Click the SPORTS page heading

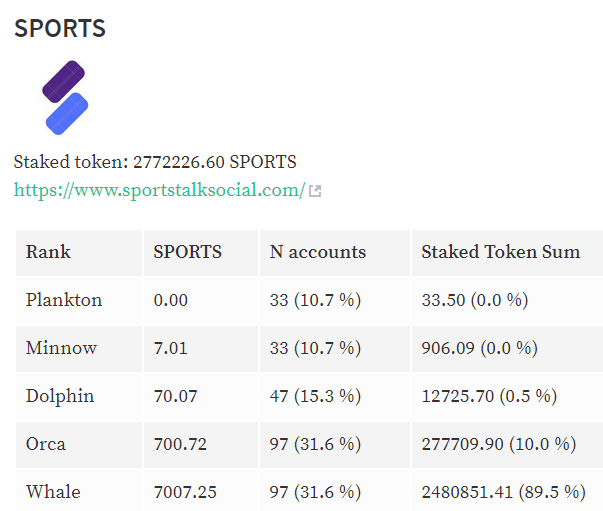coord(60,28)
